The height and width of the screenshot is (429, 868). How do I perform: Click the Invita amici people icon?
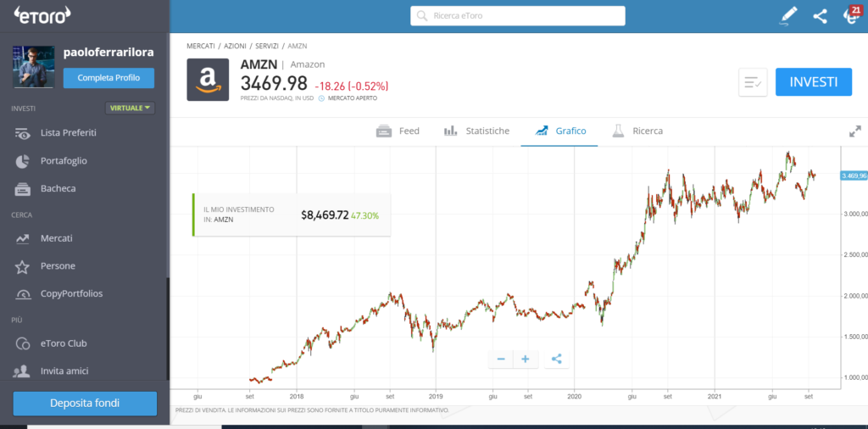click(x=21, y=370)
